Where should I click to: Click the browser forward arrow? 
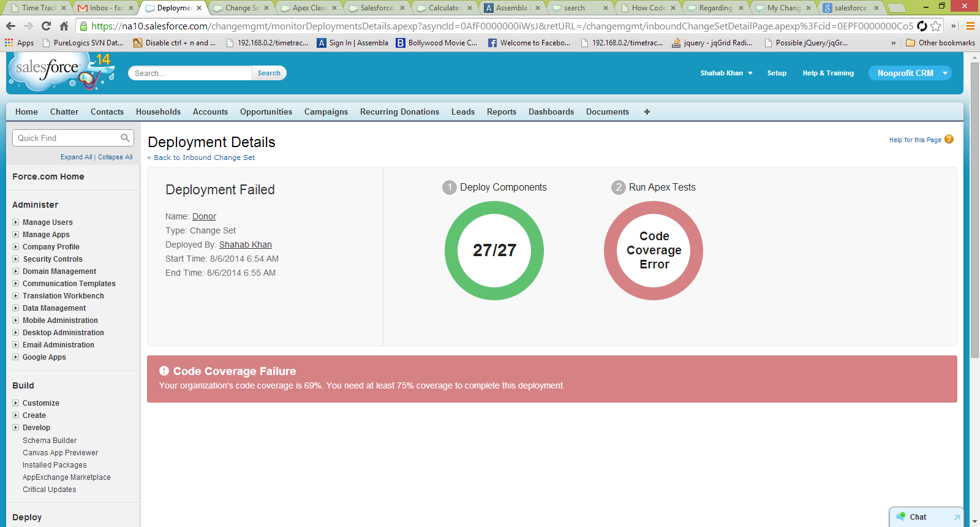click(28, 26)
